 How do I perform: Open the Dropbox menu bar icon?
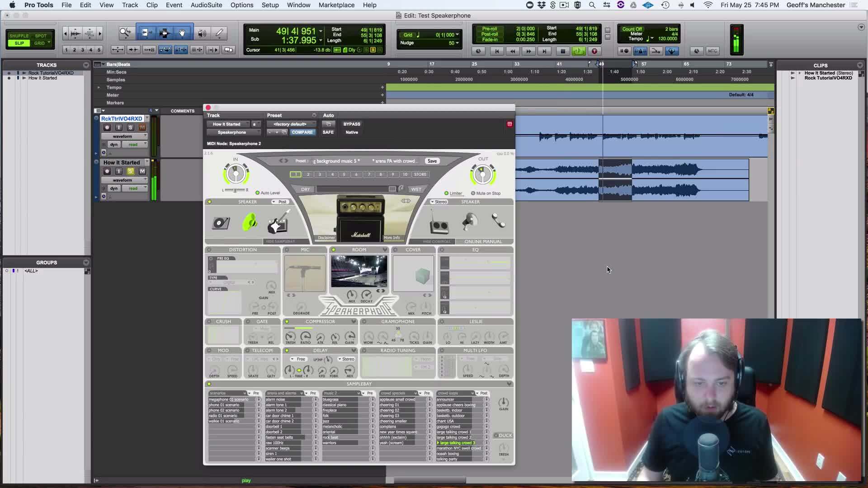[542, 5]
